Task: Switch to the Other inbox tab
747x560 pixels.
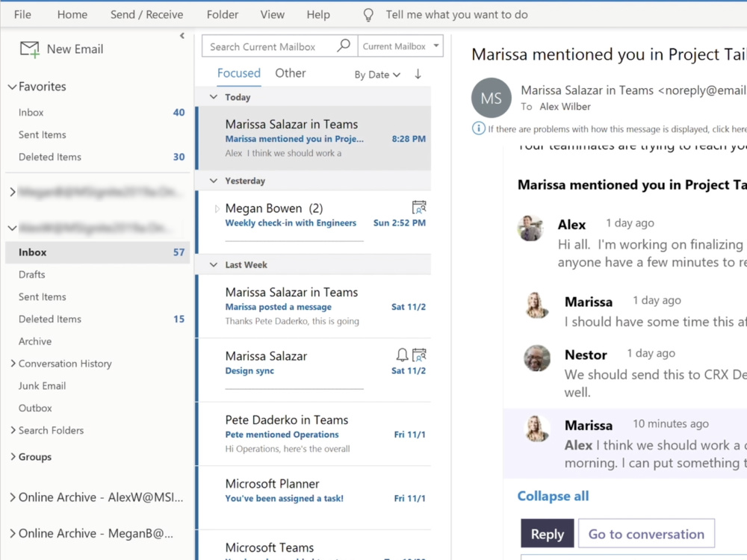Action: (x=291, y=73)
